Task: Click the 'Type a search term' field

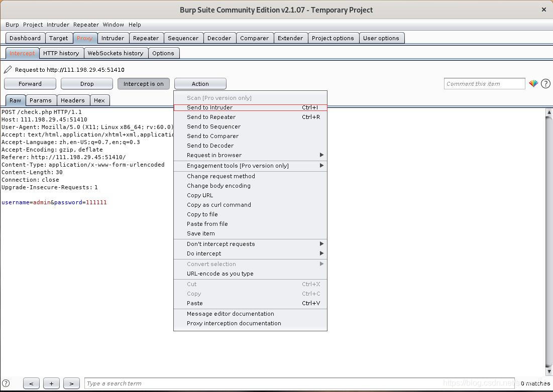Action: pyautogui.click(x=299, y=383)
